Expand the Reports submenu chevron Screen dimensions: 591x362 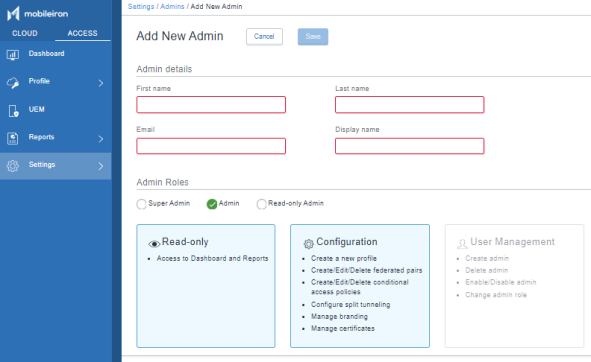tap(101, 139)
